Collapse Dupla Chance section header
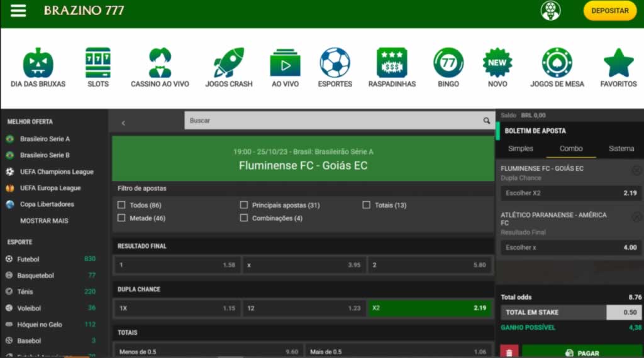This screenshot has width=644, height=358. click(303, 289)
